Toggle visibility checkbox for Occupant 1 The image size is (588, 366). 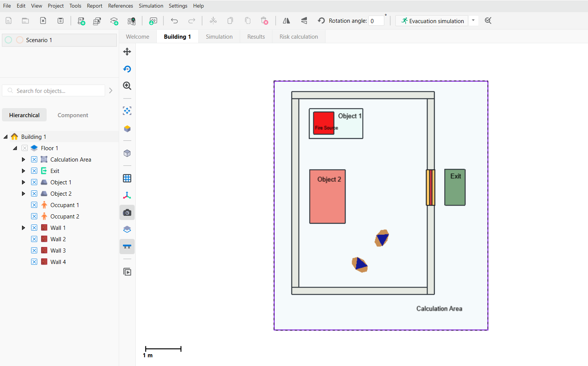(x=34, y=205)
